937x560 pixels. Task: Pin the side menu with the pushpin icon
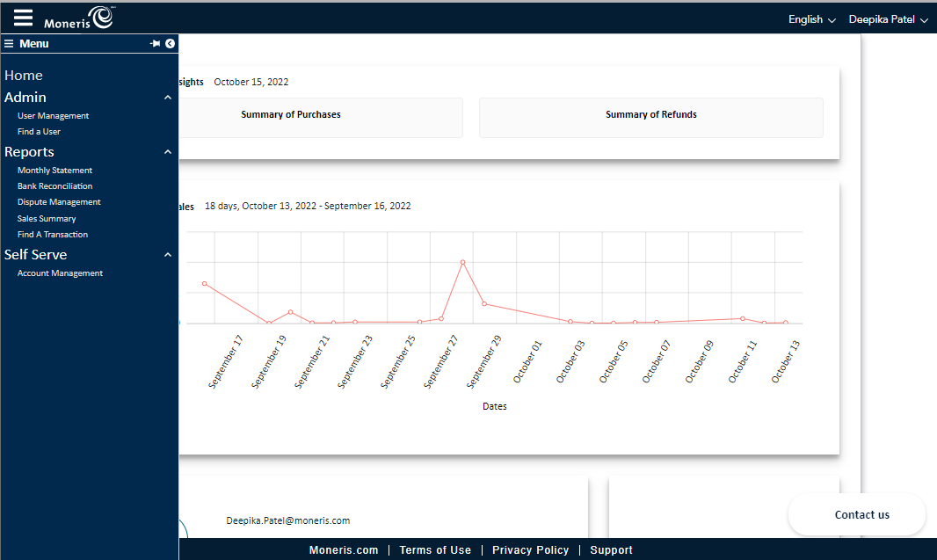(x=155, y=43)
